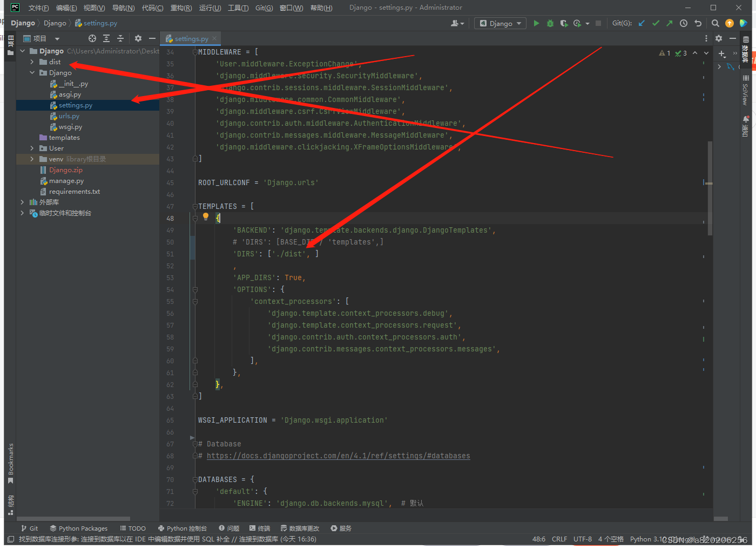The width and height of the screenshot is (756, 549).
Task: Open the Django run configuration dropdown
Action: click(x=500, y=23)
